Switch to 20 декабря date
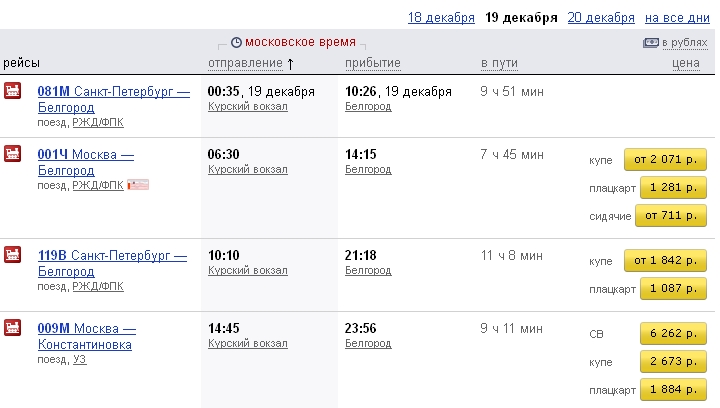The height and width of the screenshot is (408, 720). coord(601,18)
